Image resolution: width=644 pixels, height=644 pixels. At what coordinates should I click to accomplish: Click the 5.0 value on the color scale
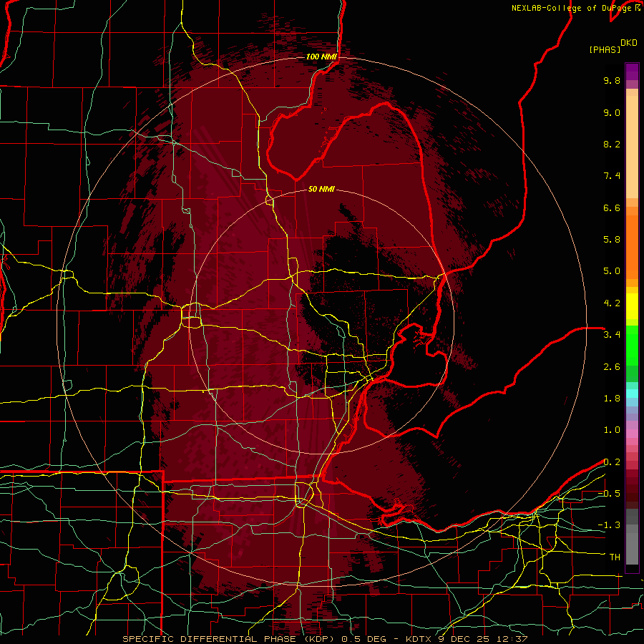click(612, 271)
